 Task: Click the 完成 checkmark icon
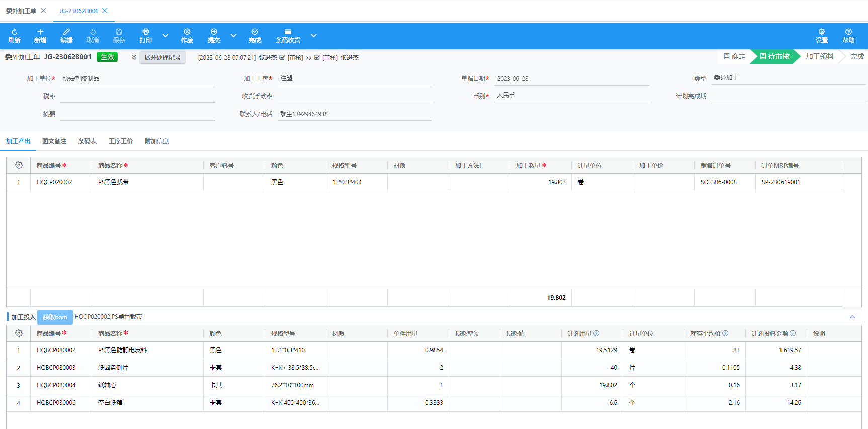coord(255,32)
